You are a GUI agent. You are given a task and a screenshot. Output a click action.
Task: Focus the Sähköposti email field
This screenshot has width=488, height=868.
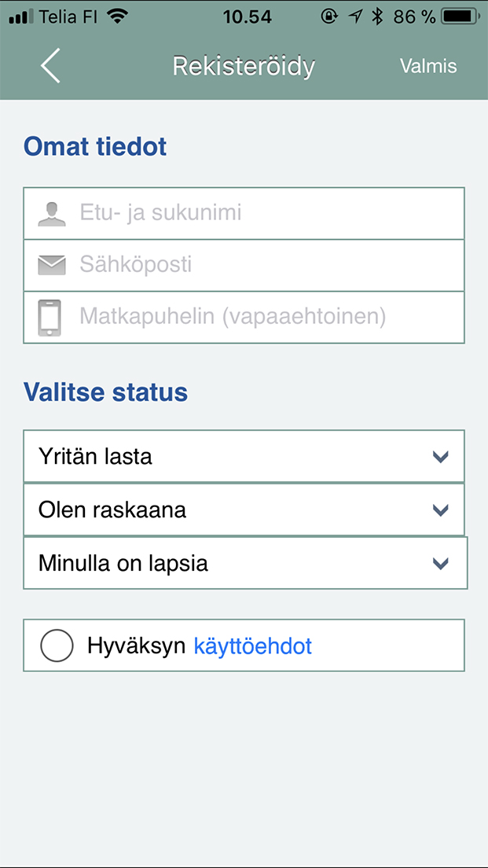pyautogui.click(x=267, y=265)
